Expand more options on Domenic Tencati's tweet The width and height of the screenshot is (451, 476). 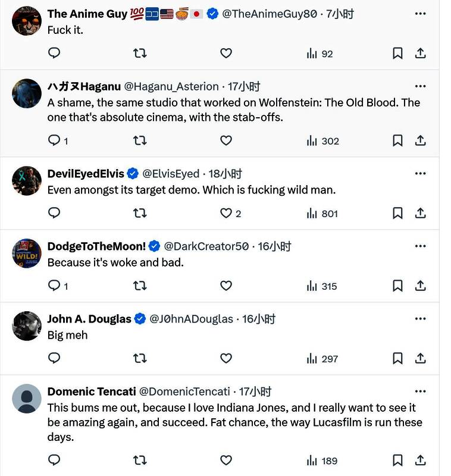420,392
